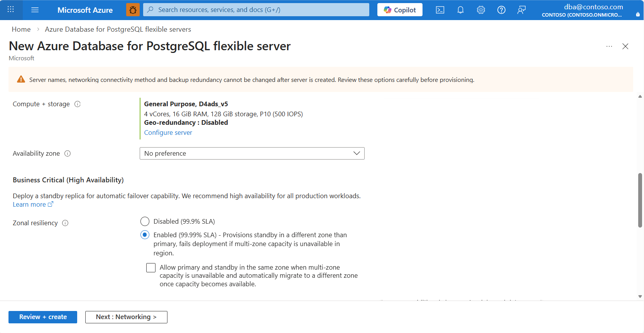Expand the Availability zone dropdown
The image size is (644, 333).
[252, 153]
